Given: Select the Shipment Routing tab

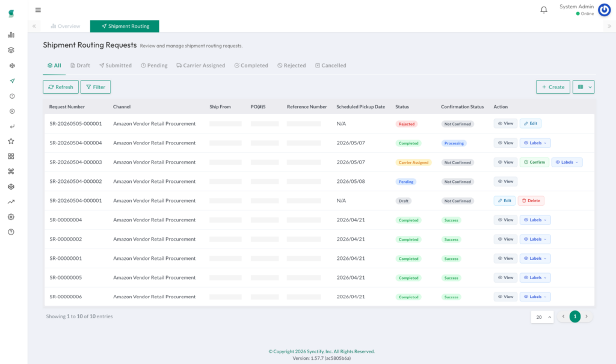Looking at the screenshot, I should (125, 26).
